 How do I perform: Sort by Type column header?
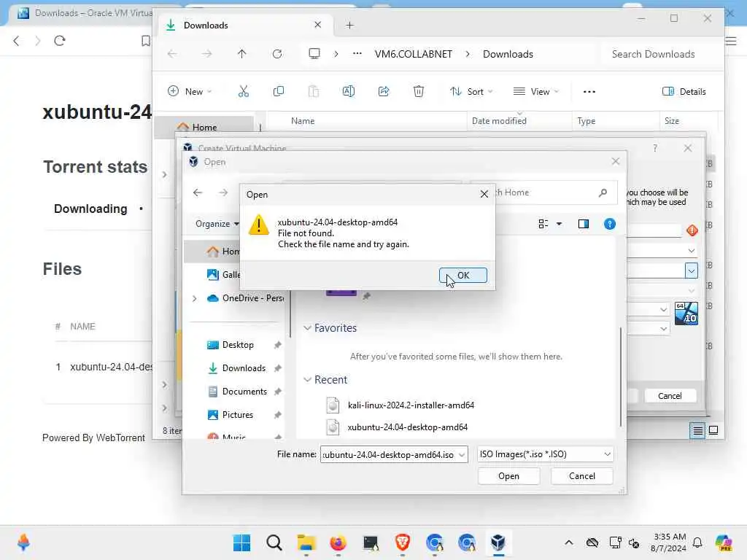pyautogui.click(x=586, y=121)
